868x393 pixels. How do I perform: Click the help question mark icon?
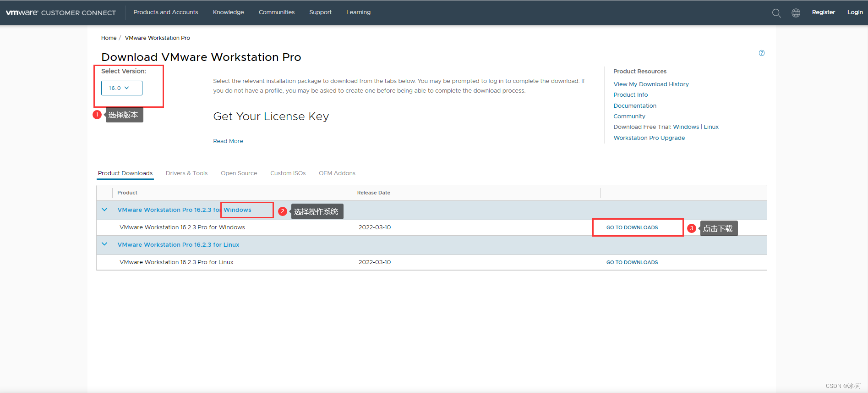tap(762, 53)
